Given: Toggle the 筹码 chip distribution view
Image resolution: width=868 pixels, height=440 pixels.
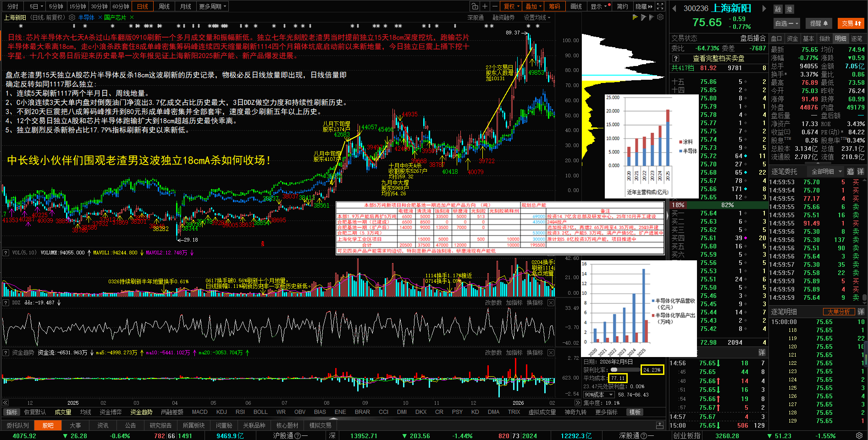Looking at the screenshot, I should [x=554, y=6].
